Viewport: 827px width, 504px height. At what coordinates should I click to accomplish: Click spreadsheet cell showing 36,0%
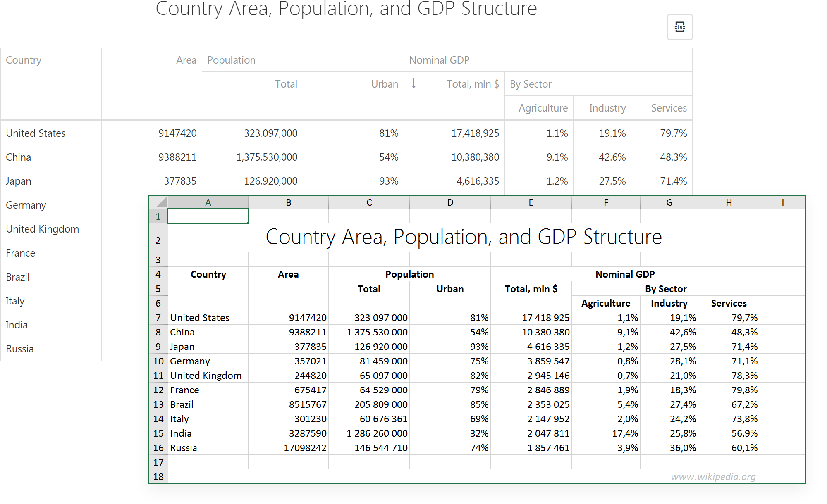point(669,447)
